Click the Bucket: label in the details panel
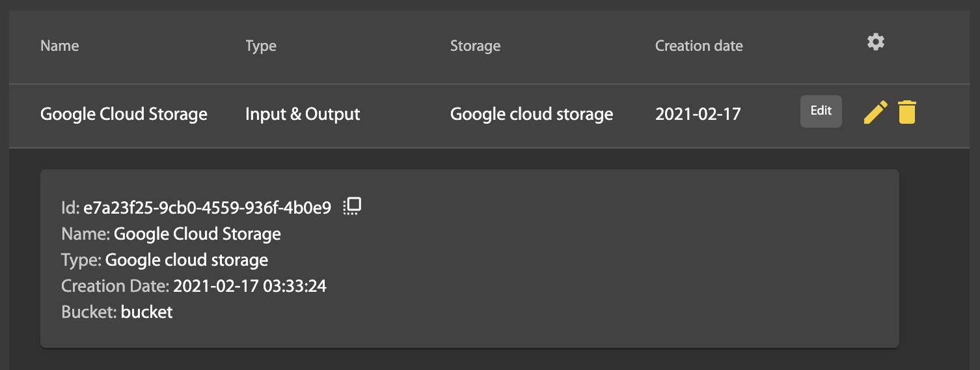 pyautogui.click(x=89, y=312)
